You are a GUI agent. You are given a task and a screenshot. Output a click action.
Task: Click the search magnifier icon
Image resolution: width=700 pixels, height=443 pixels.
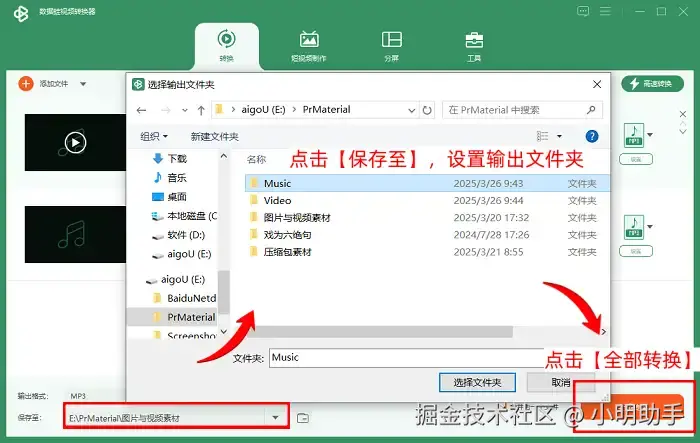[x=592, y=110]
